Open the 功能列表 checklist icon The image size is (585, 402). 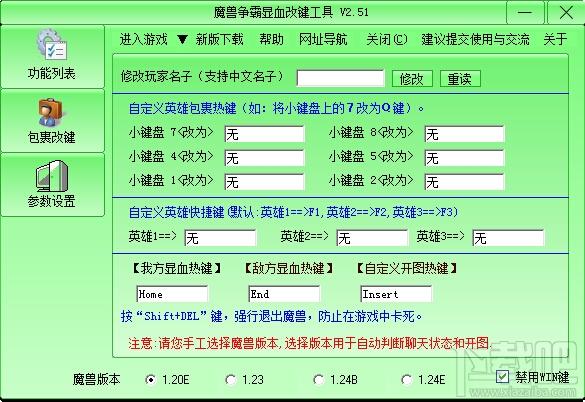52,45
